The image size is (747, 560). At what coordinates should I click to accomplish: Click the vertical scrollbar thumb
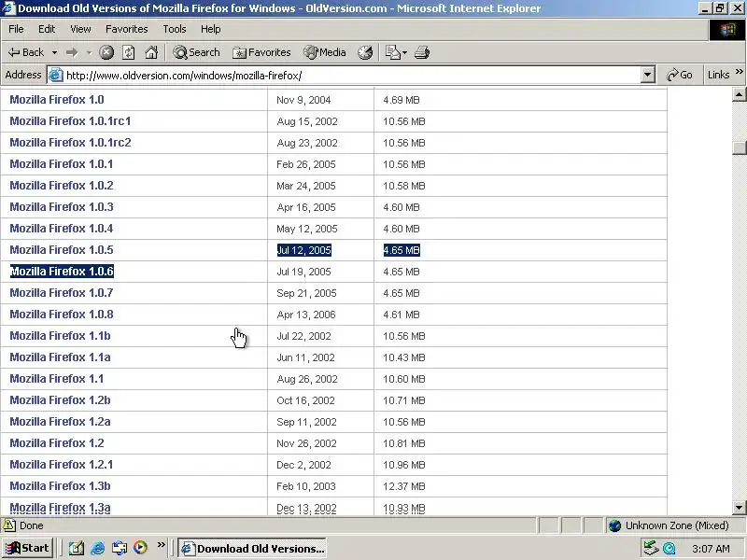point(739,147)
